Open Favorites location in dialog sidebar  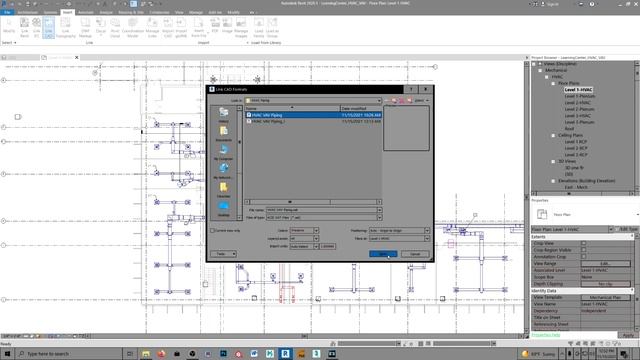tap(223, 190)
